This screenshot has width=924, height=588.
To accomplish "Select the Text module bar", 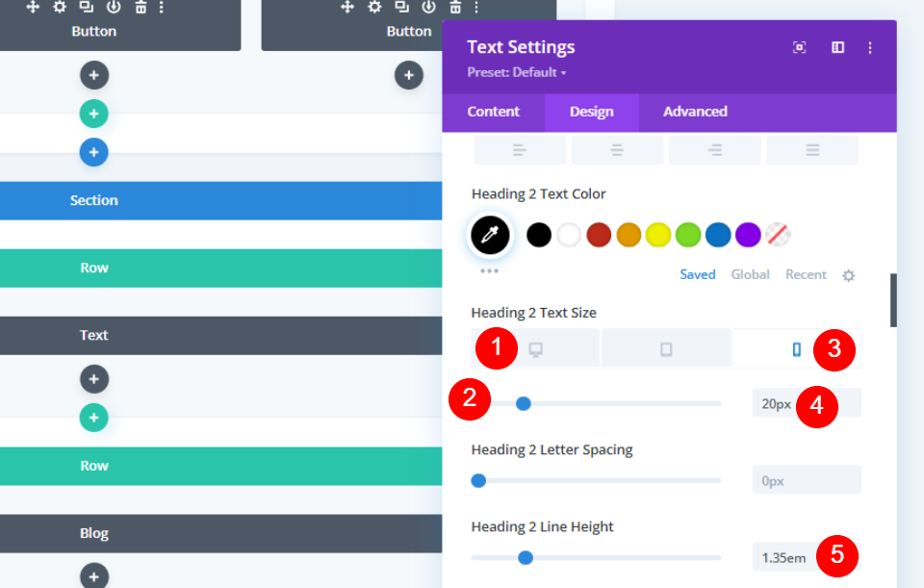I will tap(221, 335).
